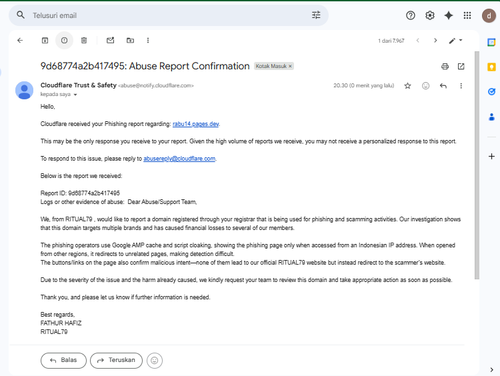Open Google Keep side panel
The height and width of the screenshot is (376, 500).
pyautogui.click(x=491, y=67)
